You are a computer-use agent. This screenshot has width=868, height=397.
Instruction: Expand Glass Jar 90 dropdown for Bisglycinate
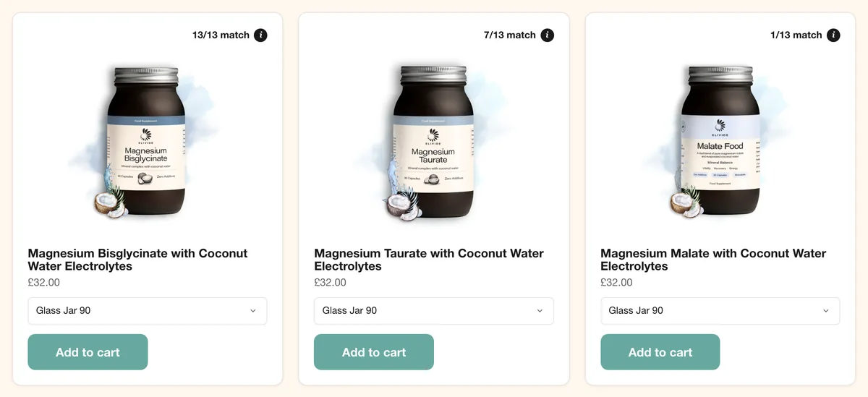pyautogui.click(x=148, y=311)
